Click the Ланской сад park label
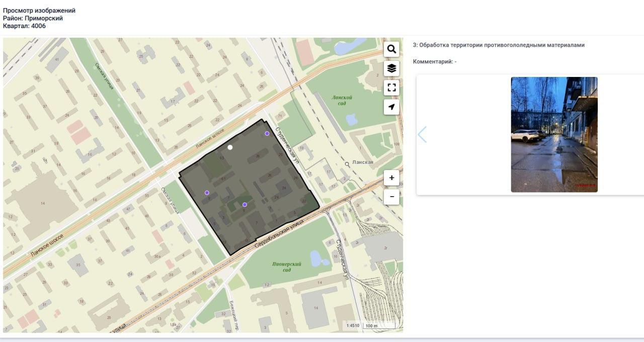The width and height of the screenshot is (644, 342). (x=342, y=100)
